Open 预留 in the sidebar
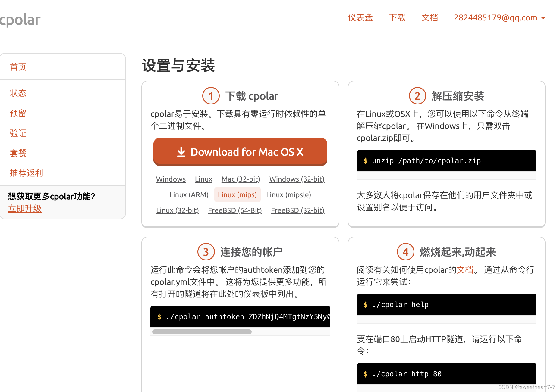The height and width of the screenshot is (392, 560). pyautogui.click(x=18, y=113)
